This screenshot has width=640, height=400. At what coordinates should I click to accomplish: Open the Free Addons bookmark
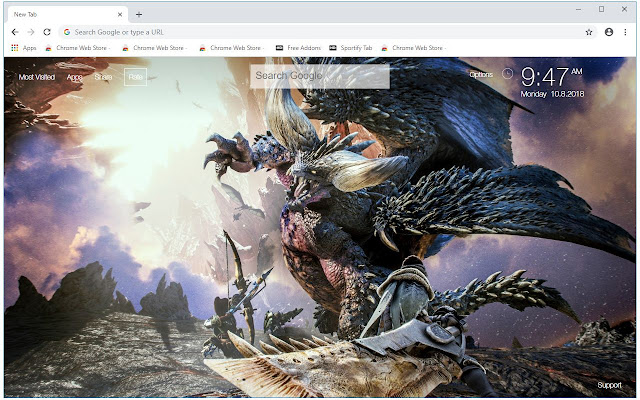298,48
